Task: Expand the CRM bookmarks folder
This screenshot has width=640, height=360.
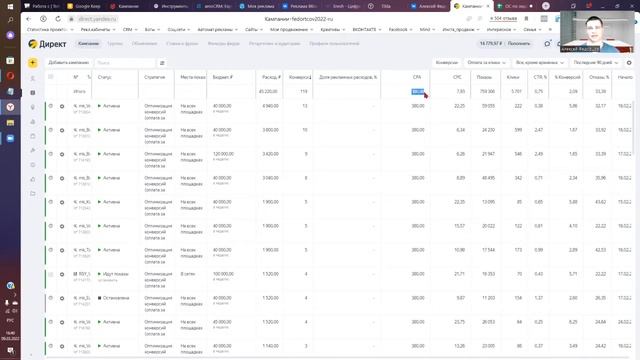Action: click(130, 29)
